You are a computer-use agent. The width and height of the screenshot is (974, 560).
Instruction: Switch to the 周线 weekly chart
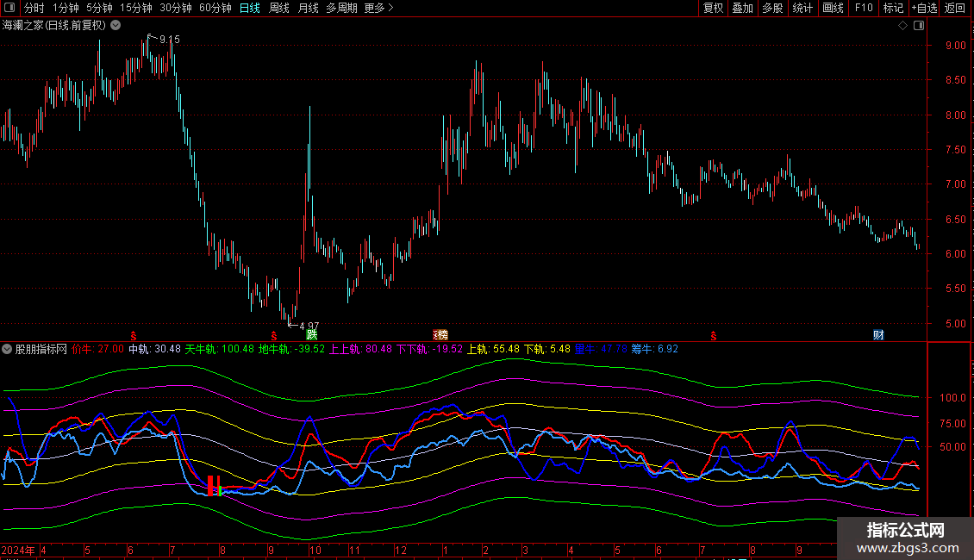click(x=278, y=8)
